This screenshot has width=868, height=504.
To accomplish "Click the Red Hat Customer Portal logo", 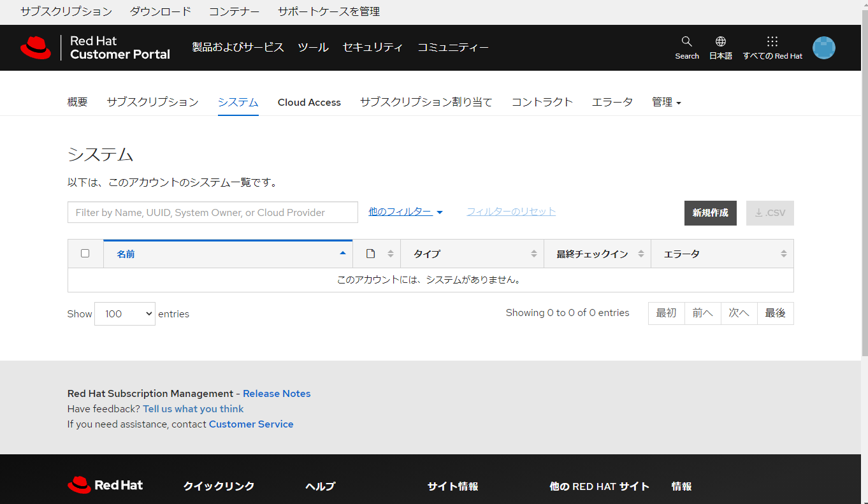I will pos(96,47).
